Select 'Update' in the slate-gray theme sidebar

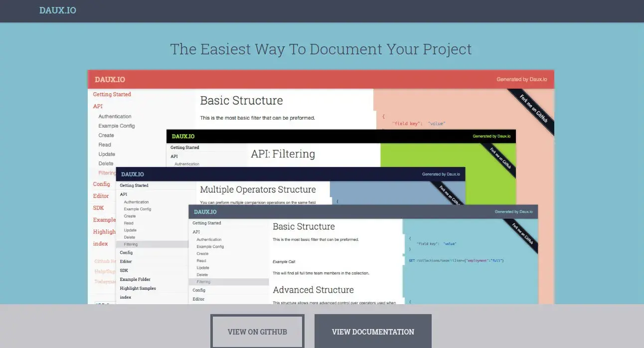(x=203, y=268)
